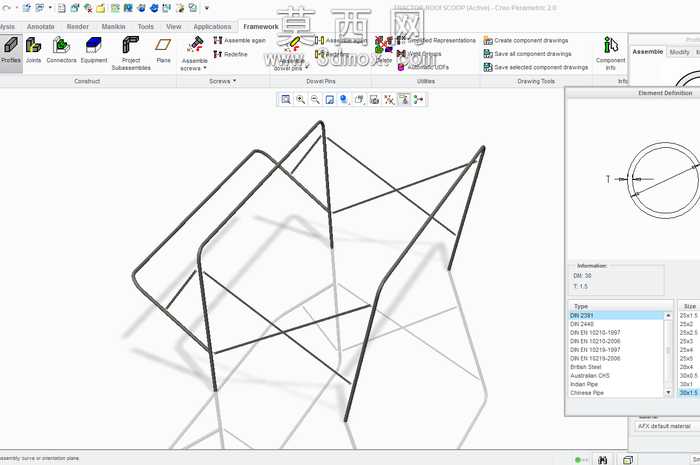Open Component info
This screenshot has height=465, width=700.
point(610,54)
